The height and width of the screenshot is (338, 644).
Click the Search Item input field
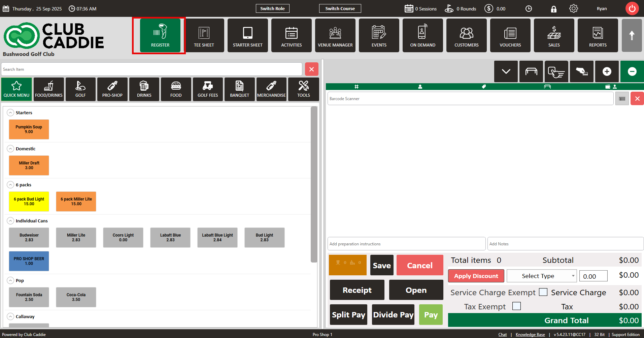(151, 69)
